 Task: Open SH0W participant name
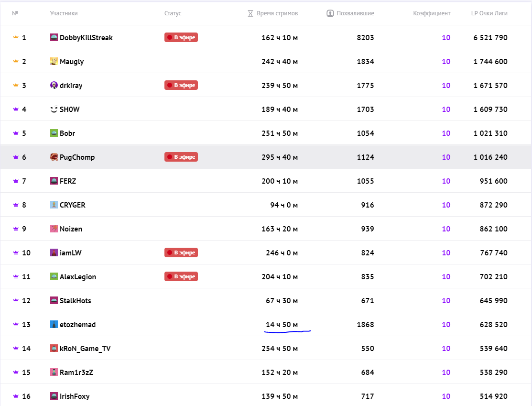(70, 110)
